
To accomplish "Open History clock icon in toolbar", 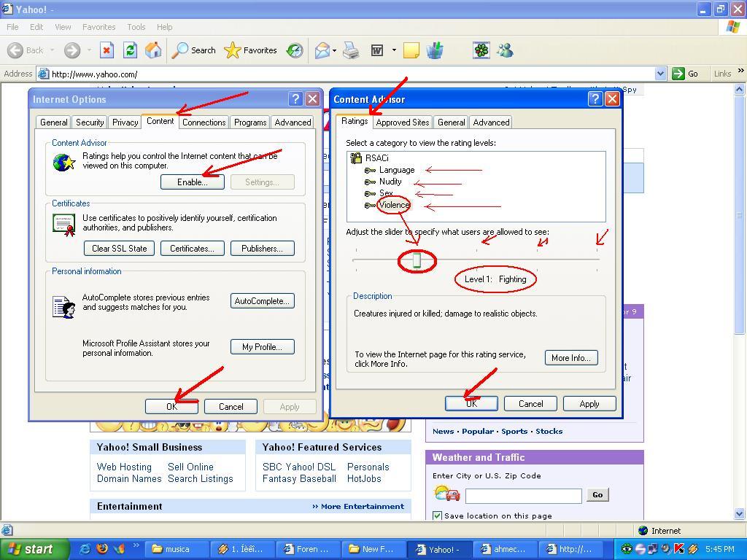I will pyautogui.click(x=295, y=50).
